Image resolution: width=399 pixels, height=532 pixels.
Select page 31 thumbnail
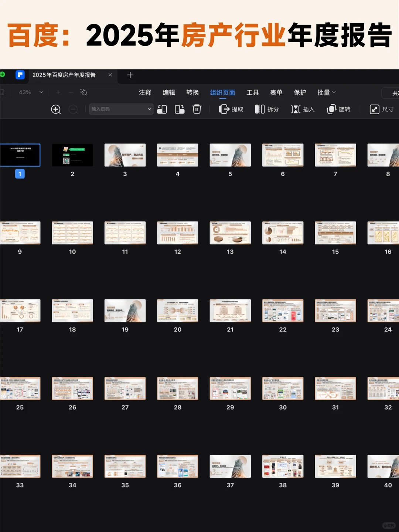point(335,389)
